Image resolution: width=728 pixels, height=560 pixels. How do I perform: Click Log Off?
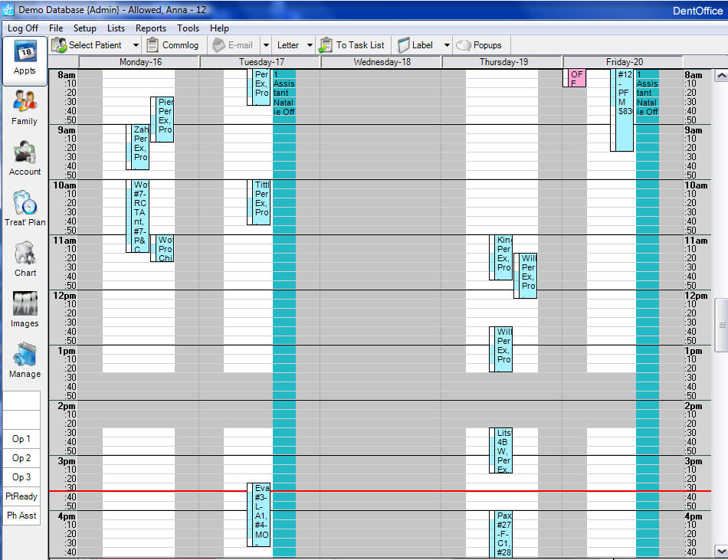(22, 28)
